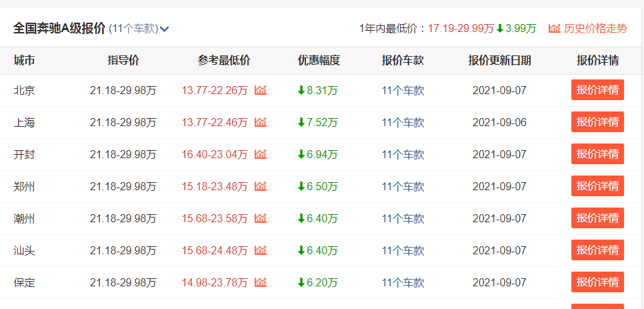Open the 历史价格走势 link
The height and width of the screenshot is (309, 644).
click(x=595, y=29)
